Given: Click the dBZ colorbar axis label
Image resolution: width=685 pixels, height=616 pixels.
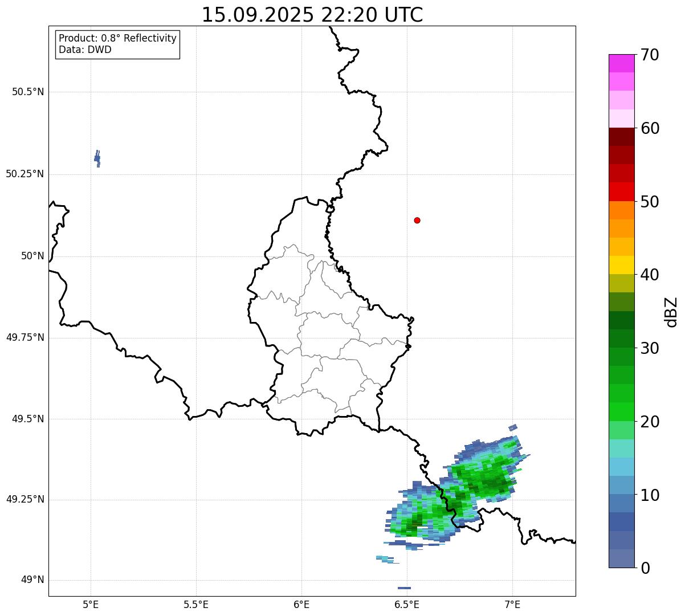Looking at the screenshot, I should click(671, 312).
